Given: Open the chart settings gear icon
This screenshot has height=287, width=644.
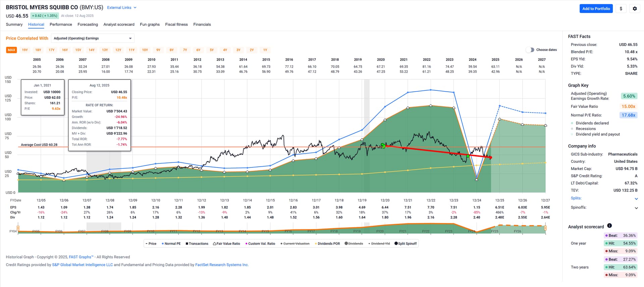Looking at the screenshot, I should click(635, 9).
